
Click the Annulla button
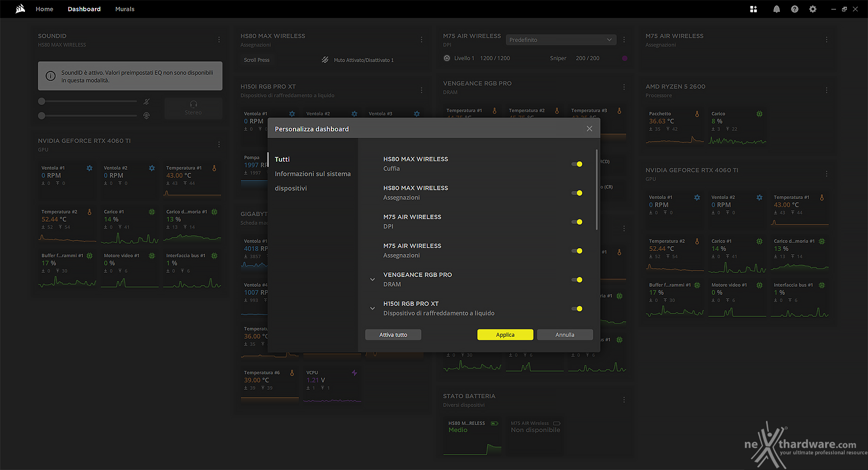tap(565, 335)
